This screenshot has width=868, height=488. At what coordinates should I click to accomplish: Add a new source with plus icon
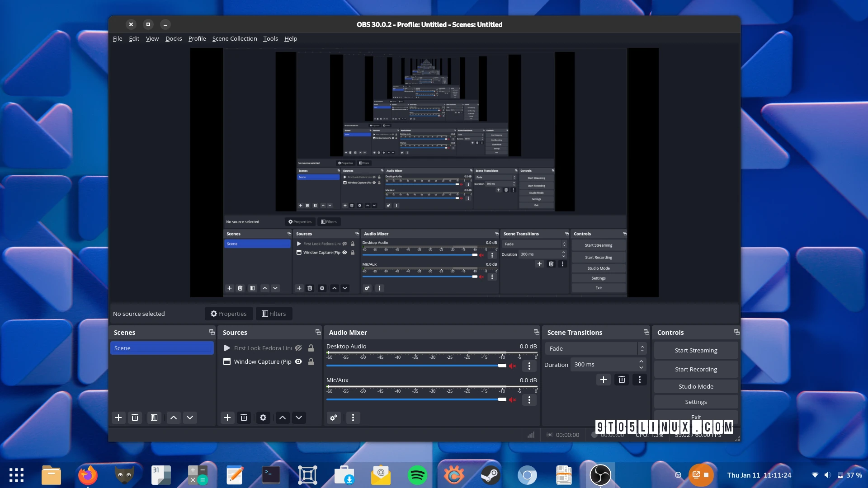(227, 418)
